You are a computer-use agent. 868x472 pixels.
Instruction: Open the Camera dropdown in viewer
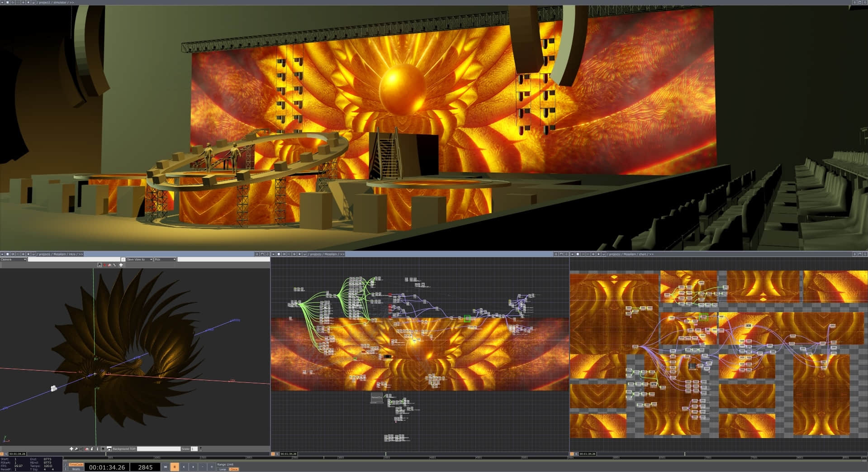[14, 259]
